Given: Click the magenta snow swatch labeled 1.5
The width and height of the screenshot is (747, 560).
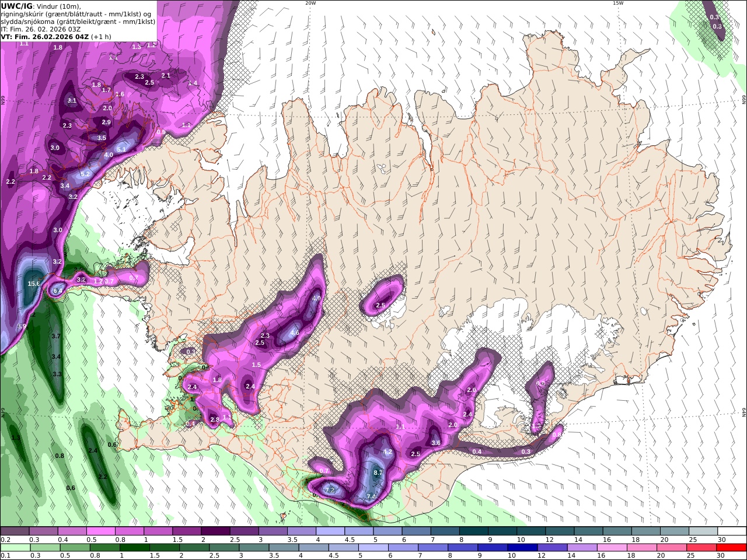Looking at the screenshot, I should pyautogui.click(x=186, y=531).
